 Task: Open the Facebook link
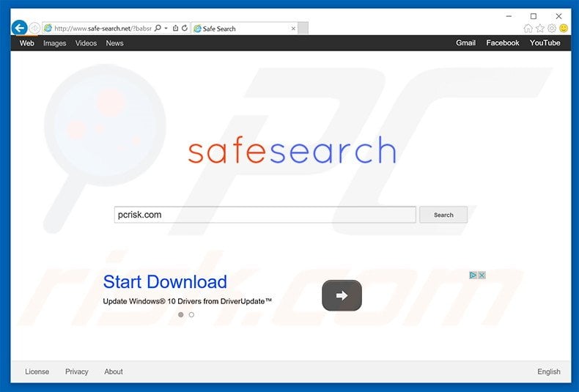point(503,42)
